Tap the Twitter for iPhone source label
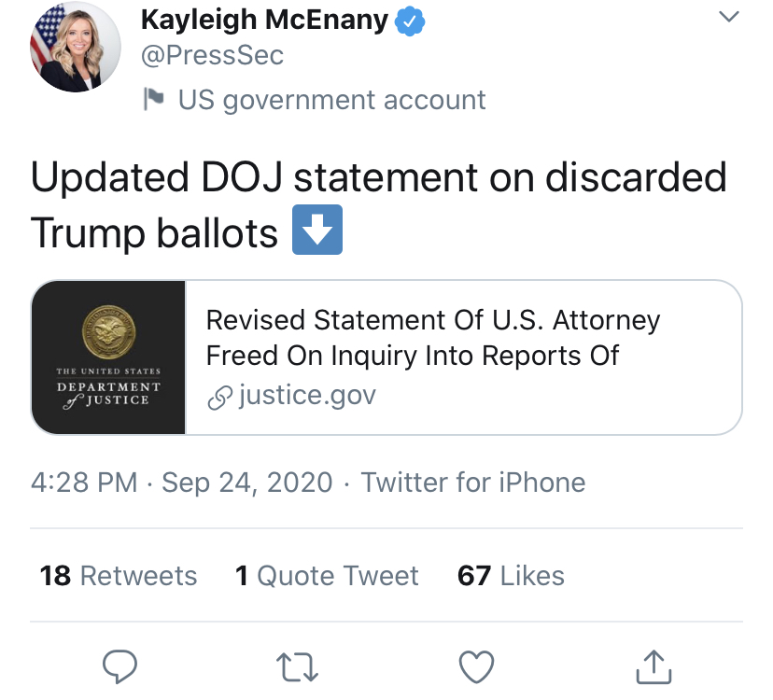The image size is (773, 700). tap(473, 483)
